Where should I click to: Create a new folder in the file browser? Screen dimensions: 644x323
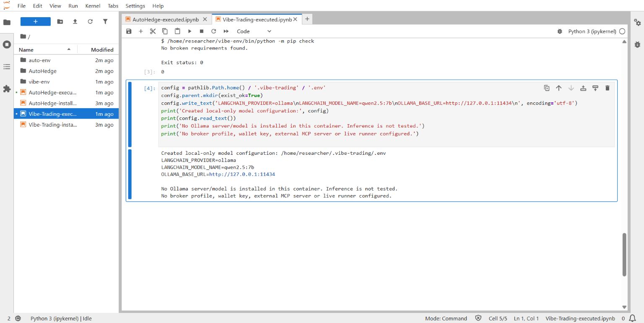pos(60,21)
